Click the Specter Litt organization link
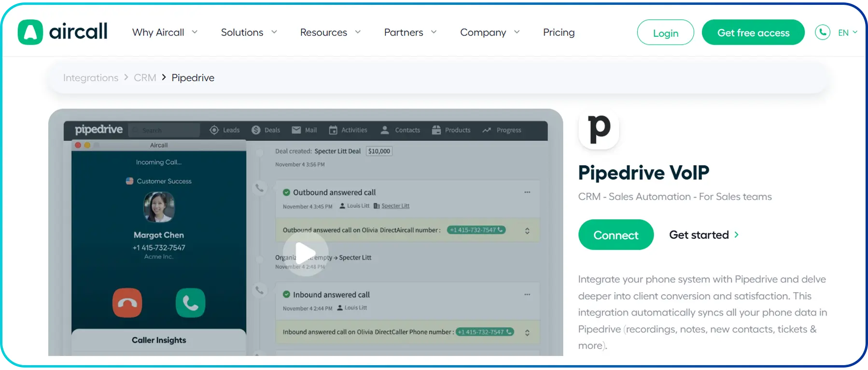 395,206
